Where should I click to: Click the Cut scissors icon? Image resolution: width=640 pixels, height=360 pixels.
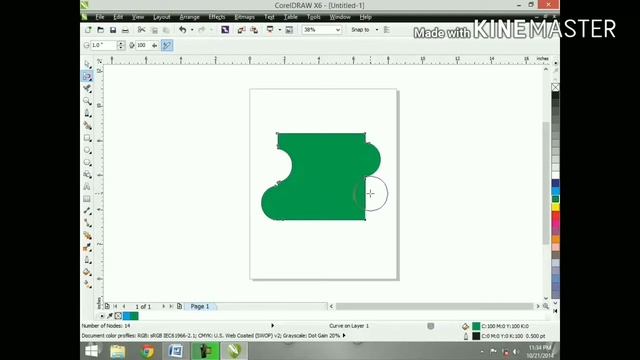pos(141,30)
